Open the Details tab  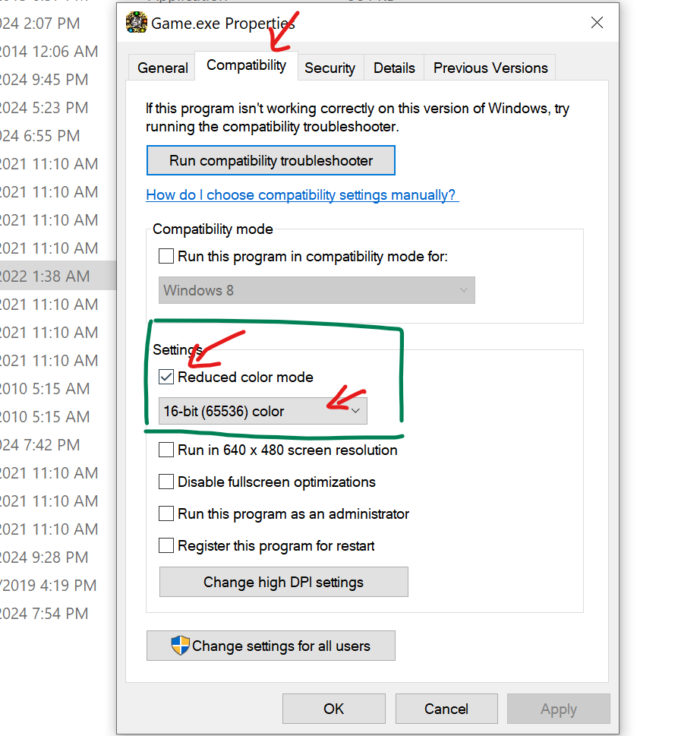(x=394, y=68)
